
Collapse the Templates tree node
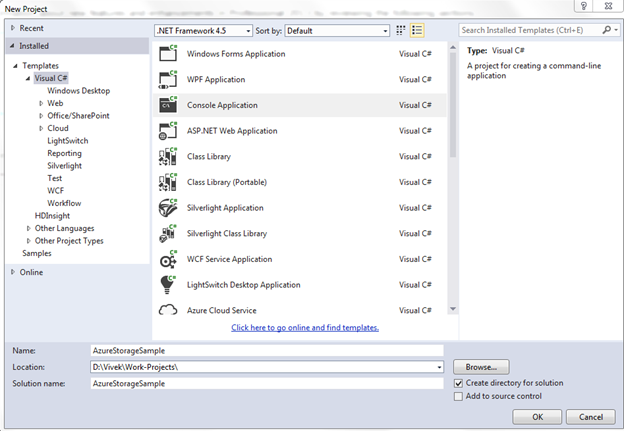tap(15, 66)
